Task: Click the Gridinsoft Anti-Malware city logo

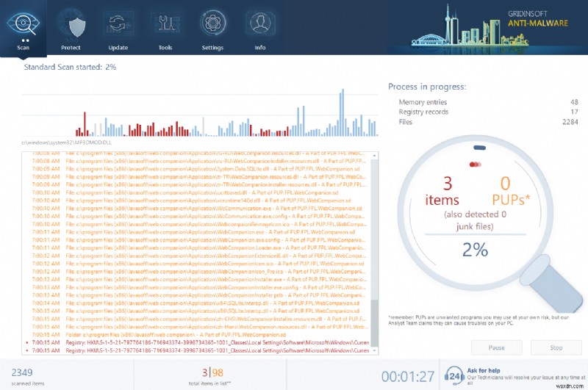Action: click(489, 26)
